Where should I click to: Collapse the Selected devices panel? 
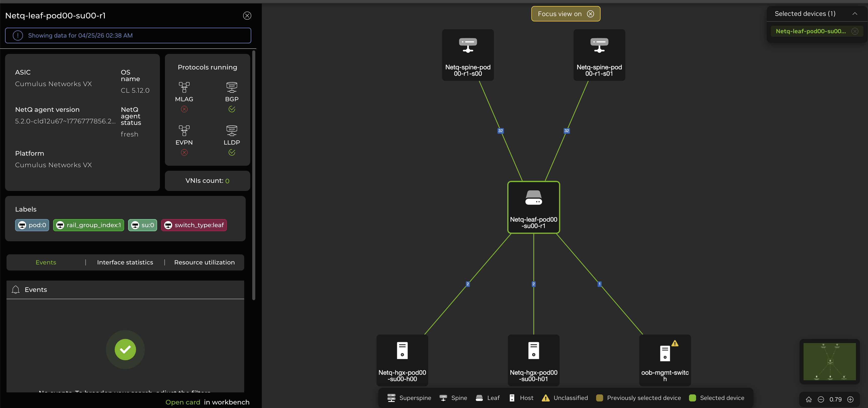click(854, 14)
